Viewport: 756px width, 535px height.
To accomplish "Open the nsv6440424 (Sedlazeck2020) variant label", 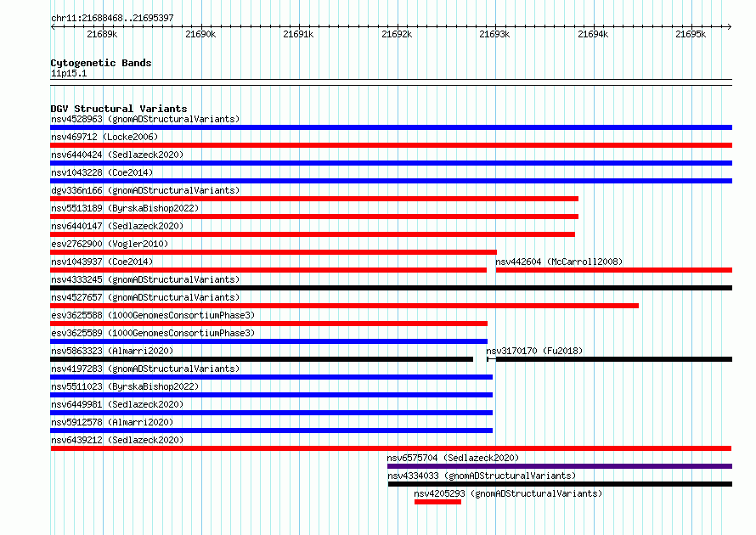I will 117,155.
